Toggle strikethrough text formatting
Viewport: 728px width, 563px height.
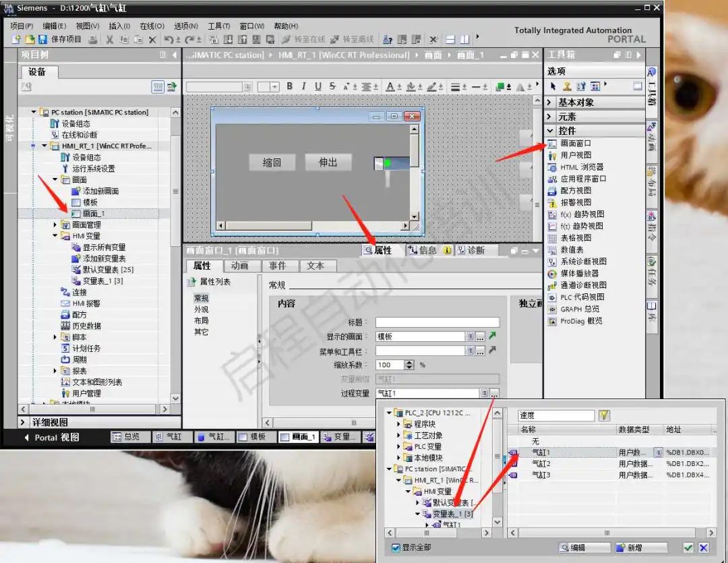[332, 86]
